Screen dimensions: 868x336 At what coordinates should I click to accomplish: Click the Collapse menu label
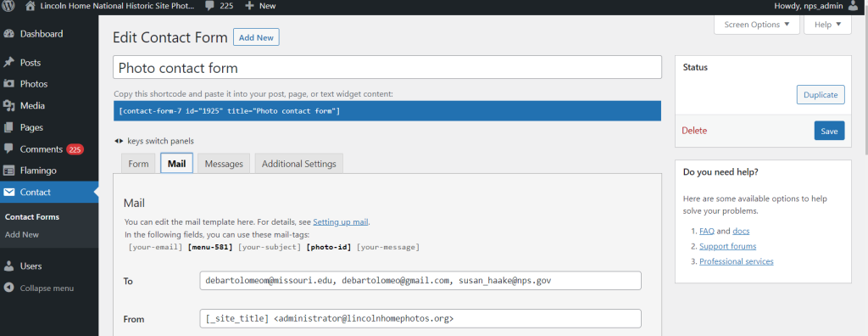tap(47, 288)
